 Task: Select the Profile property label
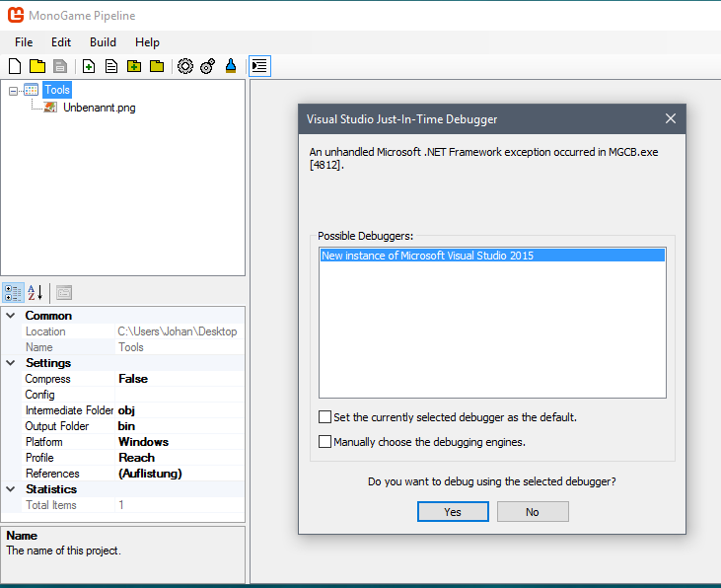click(x=39, y=458)
